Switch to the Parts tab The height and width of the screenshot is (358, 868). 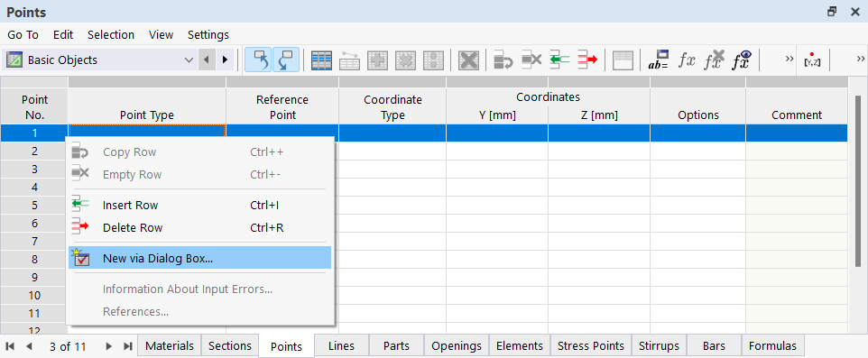(x=396, y=346)
